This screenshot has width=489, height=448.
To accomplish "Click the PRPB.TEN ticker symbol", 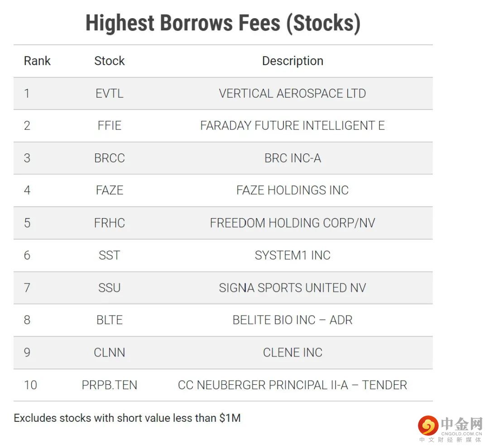I will [x=109, y=385].
